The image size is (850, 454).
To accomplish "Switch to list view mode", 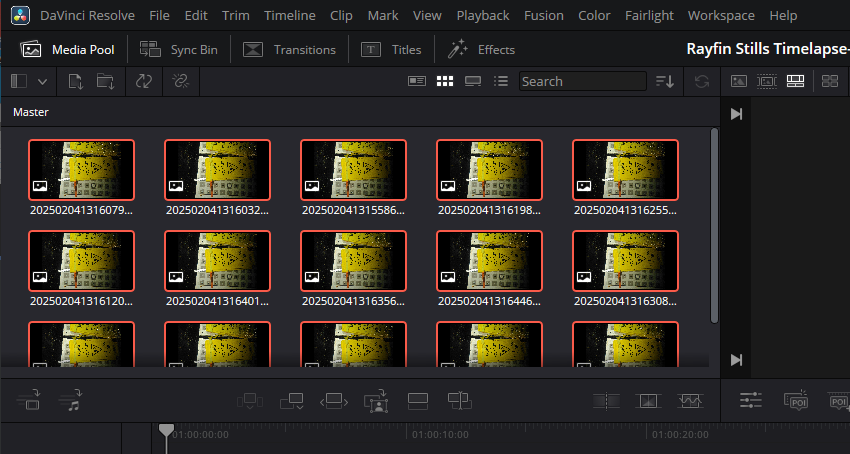I will [x=501, y=81].
